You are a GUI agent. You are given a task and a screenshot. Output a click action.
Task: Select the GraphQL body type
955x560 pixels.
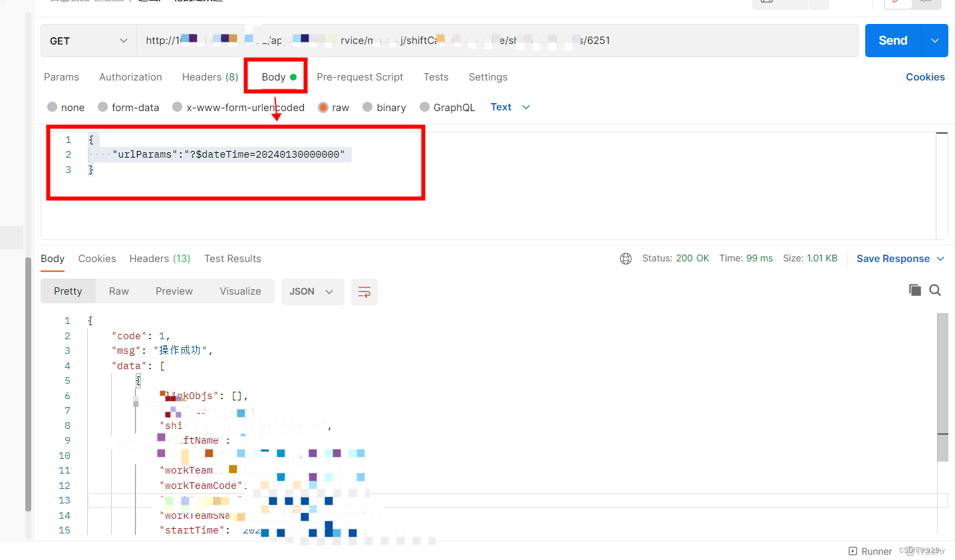pos(448,107)
